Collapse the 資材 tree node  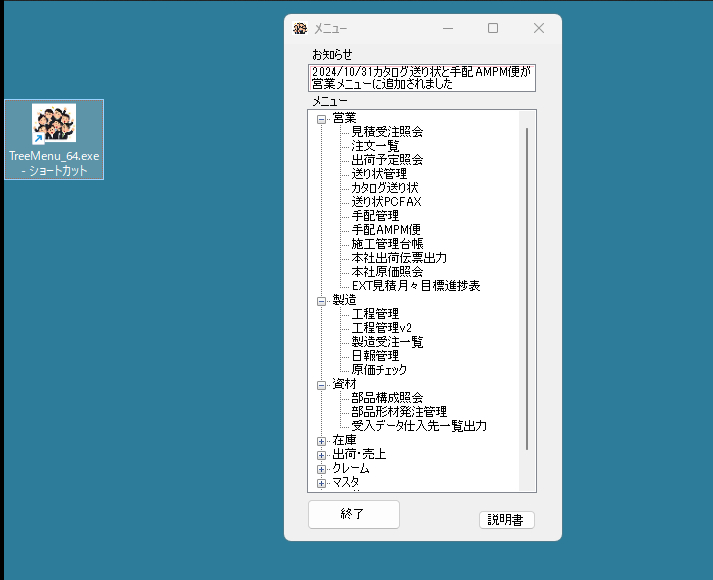click(322, 384)
